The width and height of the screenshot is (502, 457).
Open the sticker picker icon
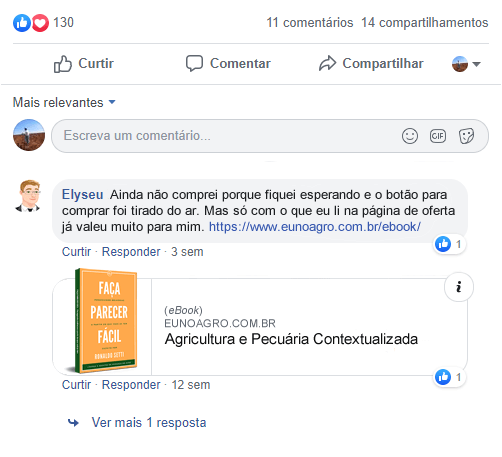(466, 136)
